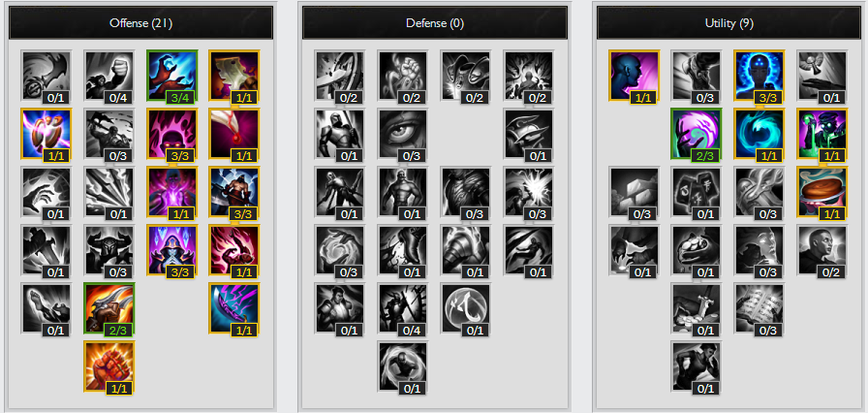Choose the orange dagger mastery showing 2/3

click(x=109, y=308)
